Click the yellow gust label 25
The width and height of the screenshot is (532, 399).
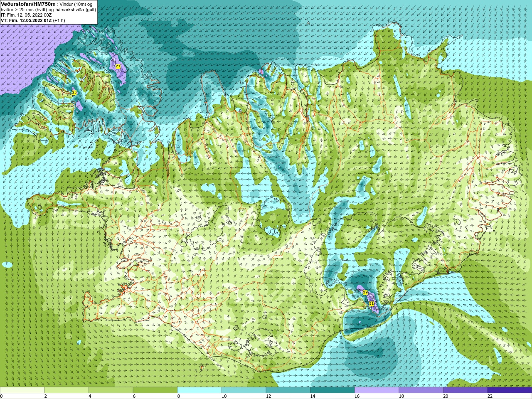coord(74,92)
